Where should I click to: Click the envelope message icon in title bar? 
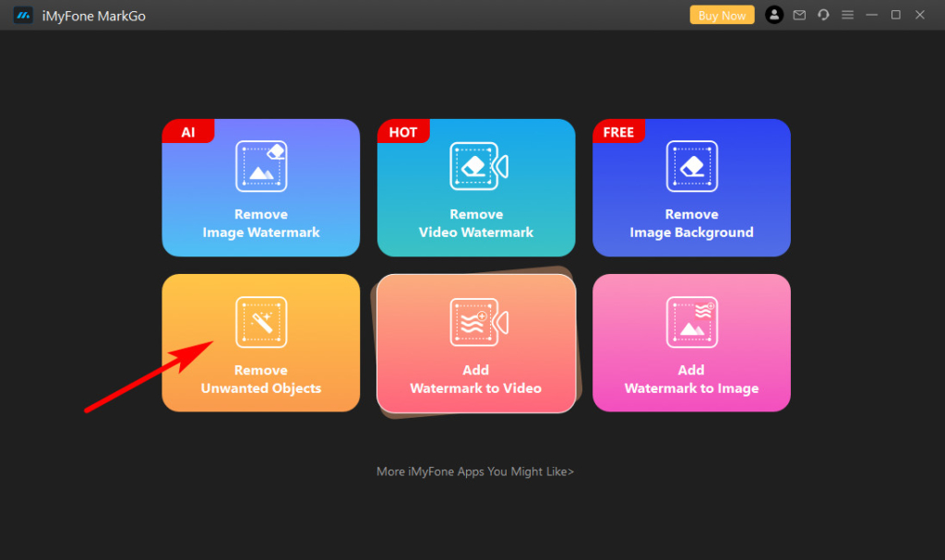[x=799, y=15]
